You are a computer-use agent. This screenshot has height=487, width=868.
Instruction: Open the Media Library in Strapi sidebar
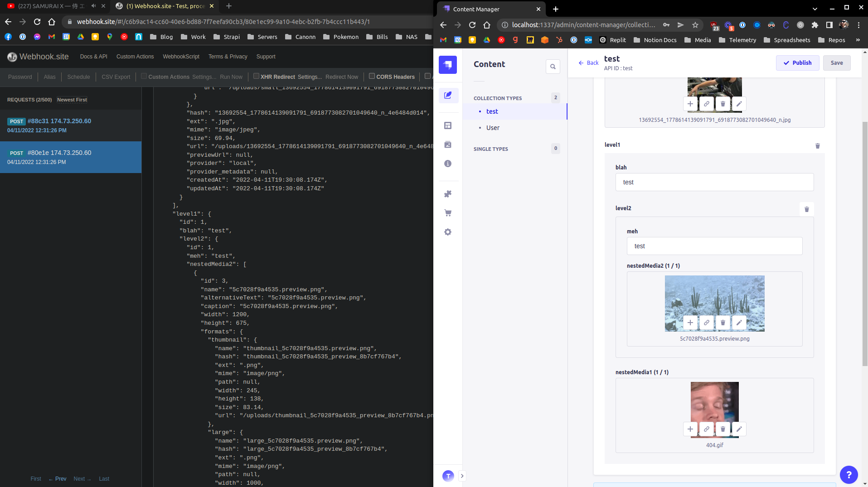(x=448, y=145)
